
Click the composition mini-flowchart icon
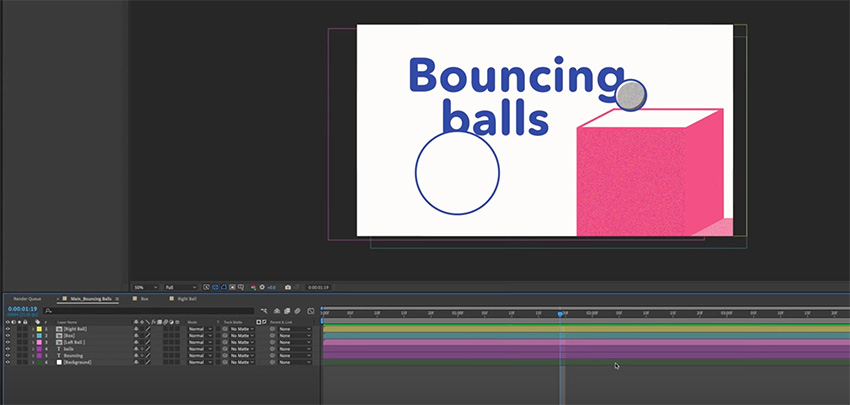coord(265,311)
